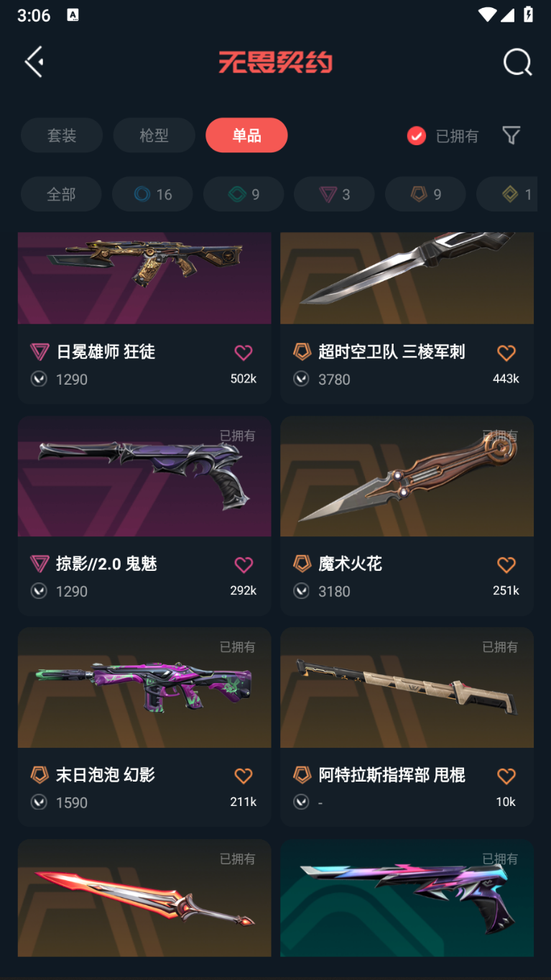Open the 掠影//2.0 鬼魅 pistol thumbnail
This screenshot has height=980, width=551.
144,476
